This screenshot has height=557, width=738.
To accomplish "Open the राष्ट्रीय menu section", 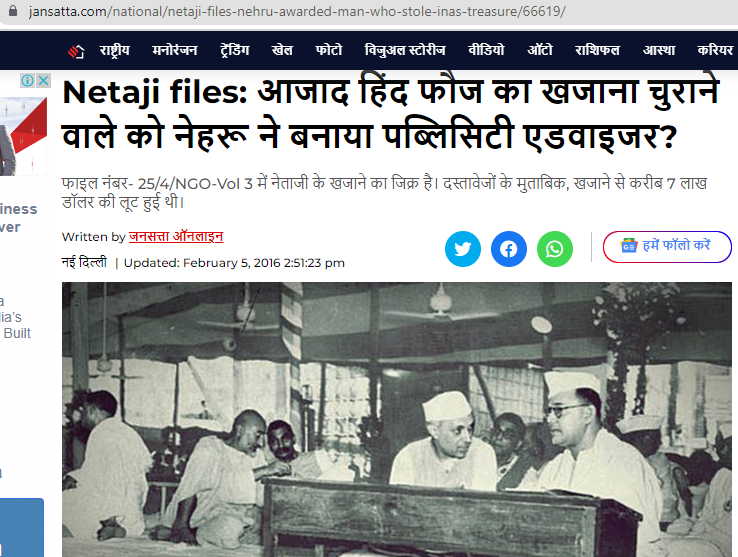I will (x=114, y=50).
